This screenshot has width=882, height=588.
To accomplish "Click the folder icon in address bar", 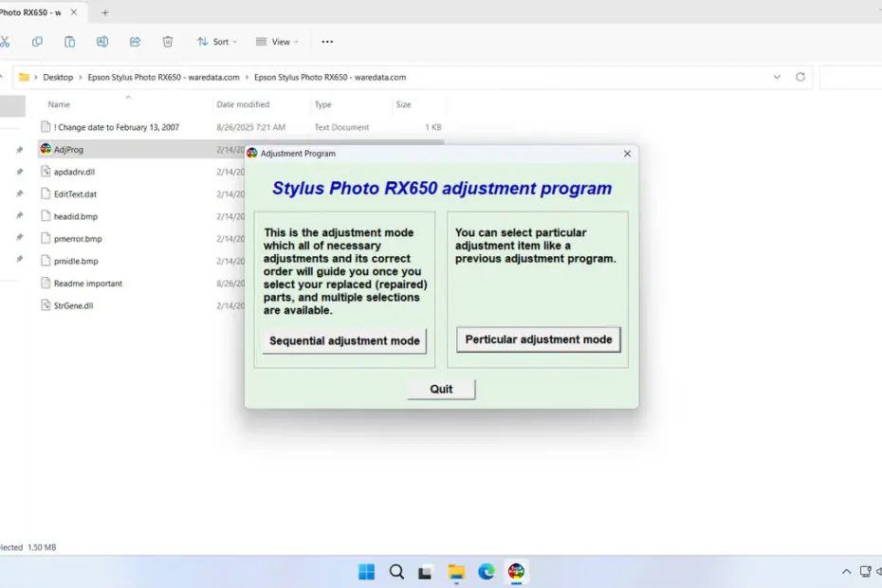I will pos(24,77).
